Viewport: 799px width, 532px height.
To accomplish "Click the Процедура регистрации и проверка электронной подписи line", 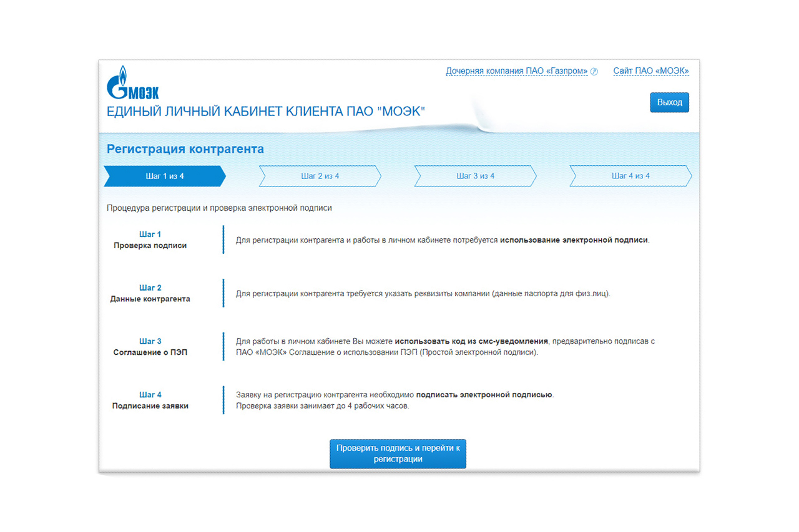I will [x=219, y=208].
